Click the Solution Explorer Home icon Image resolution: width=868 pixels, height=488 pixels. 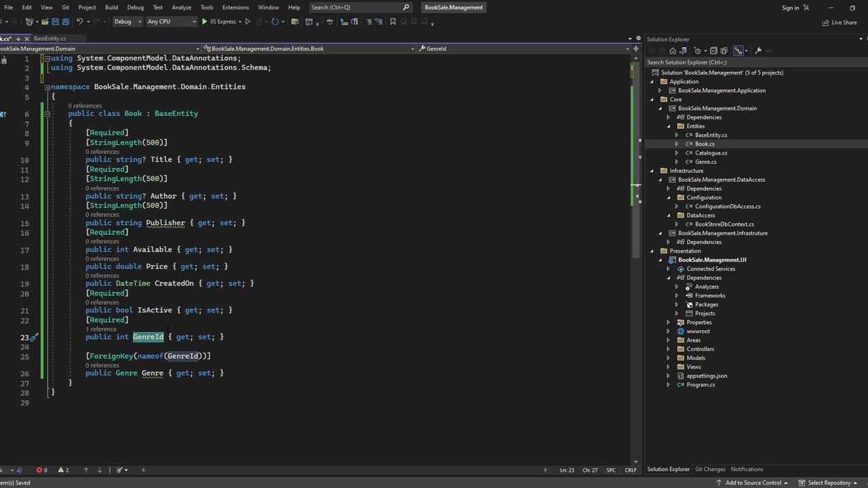tap(673, 51)
